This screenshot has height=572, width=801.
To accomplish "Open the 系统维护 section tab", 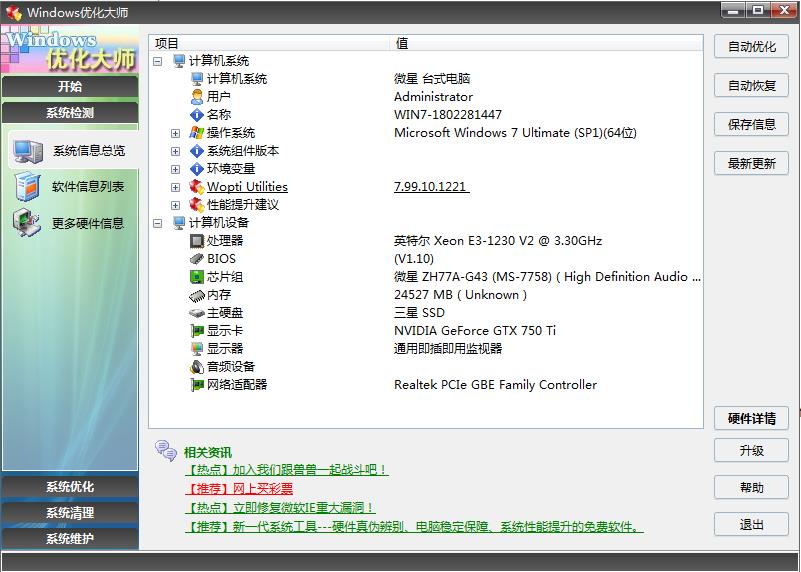I will [70, 539].
